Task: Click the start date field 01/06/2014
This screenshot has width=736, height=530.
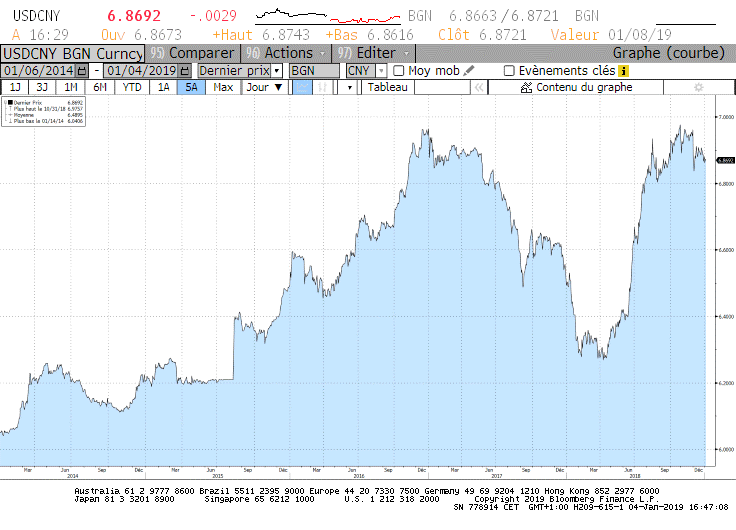Action: (x=39, y=71)
